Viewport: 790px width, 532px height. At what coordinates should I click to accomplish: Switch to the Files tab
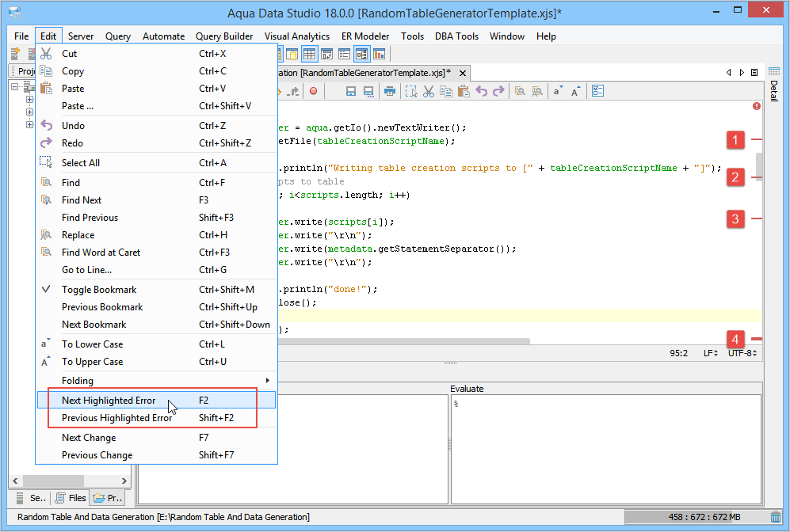pos(70,498)
